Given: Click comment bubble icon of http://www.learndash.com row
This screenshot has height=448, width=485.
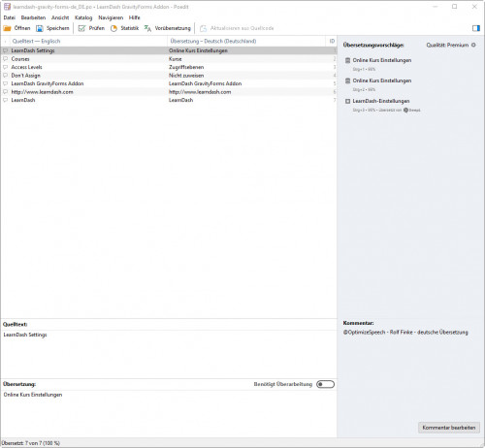Looking at the screenshot, I should [5, 92].
